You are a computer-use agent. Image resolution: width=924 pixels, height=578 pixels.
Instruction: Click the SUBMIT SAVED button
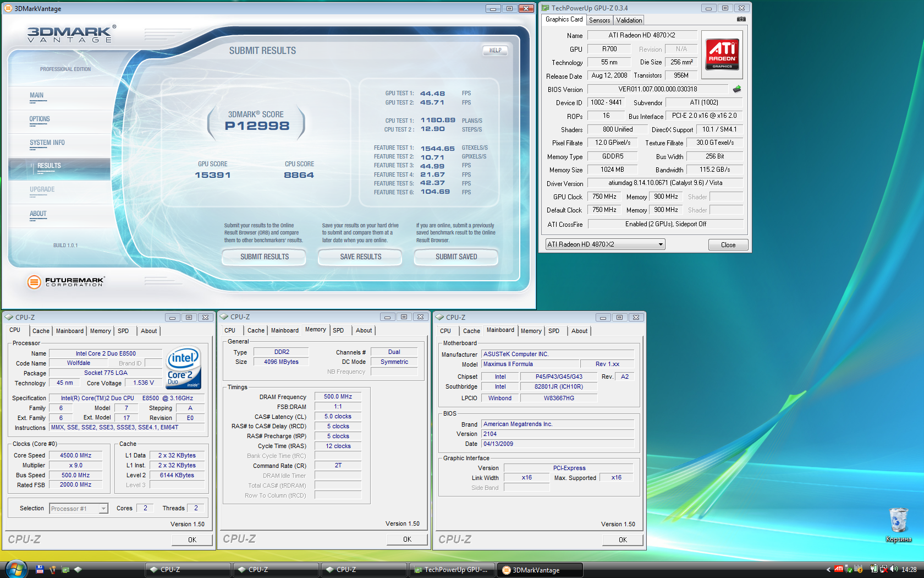pos(456,257)
